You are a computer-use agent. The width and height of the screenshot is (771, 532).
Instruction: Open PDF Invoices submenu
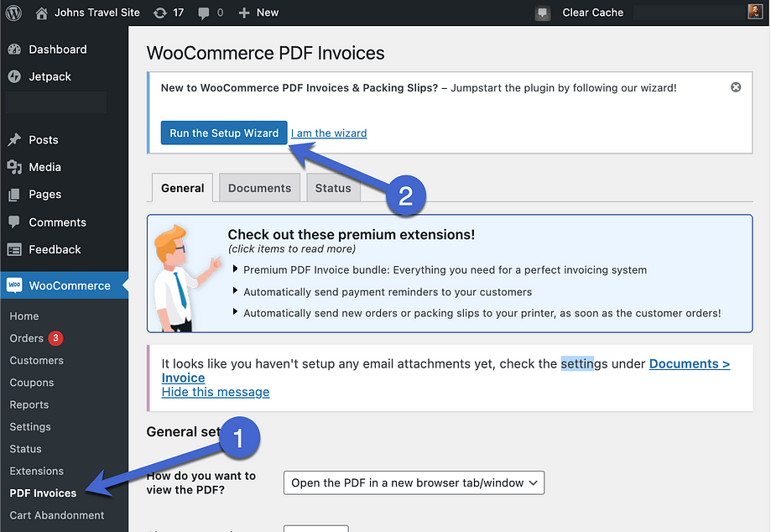(43, 493)
